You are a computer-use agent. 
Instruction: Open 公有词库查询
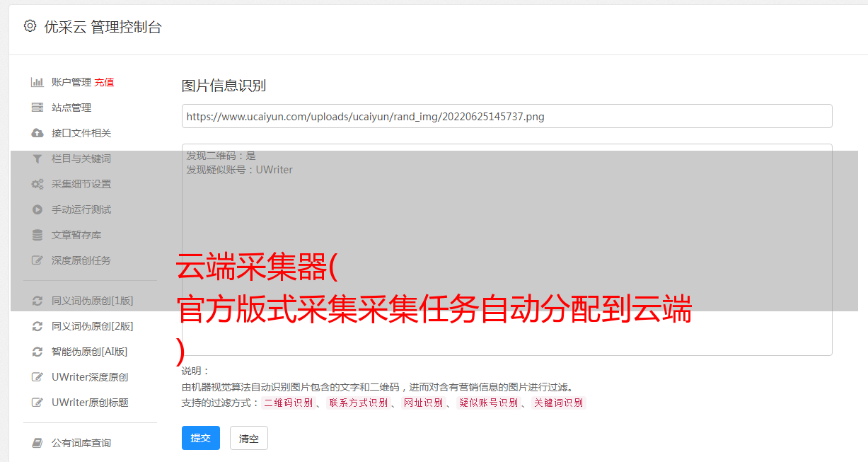pyautogui.click(x=81, y=443)
